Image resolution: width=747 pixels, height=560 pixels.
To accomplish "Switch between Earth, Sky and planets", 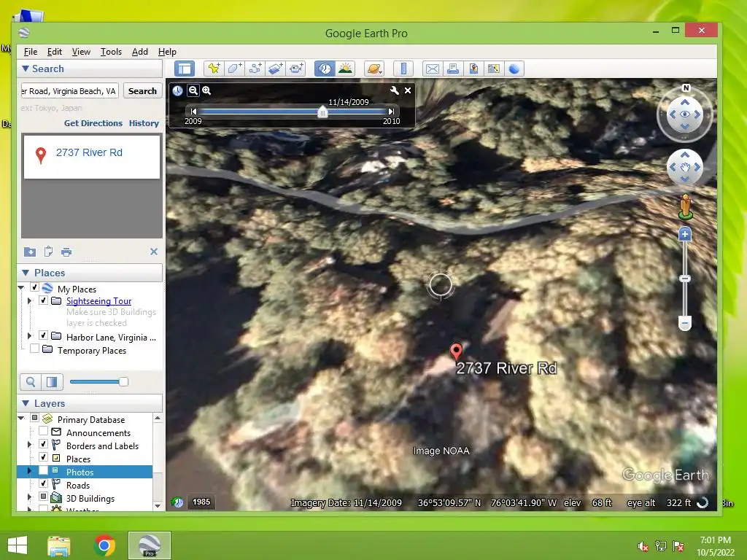I will (374, 69).
